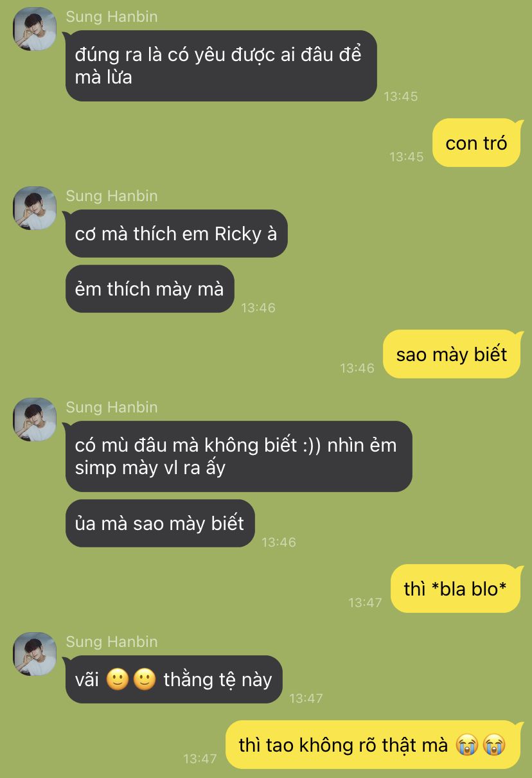
Task: Tap Sung Hanbin's avatar beside first message
Action: 35,29
